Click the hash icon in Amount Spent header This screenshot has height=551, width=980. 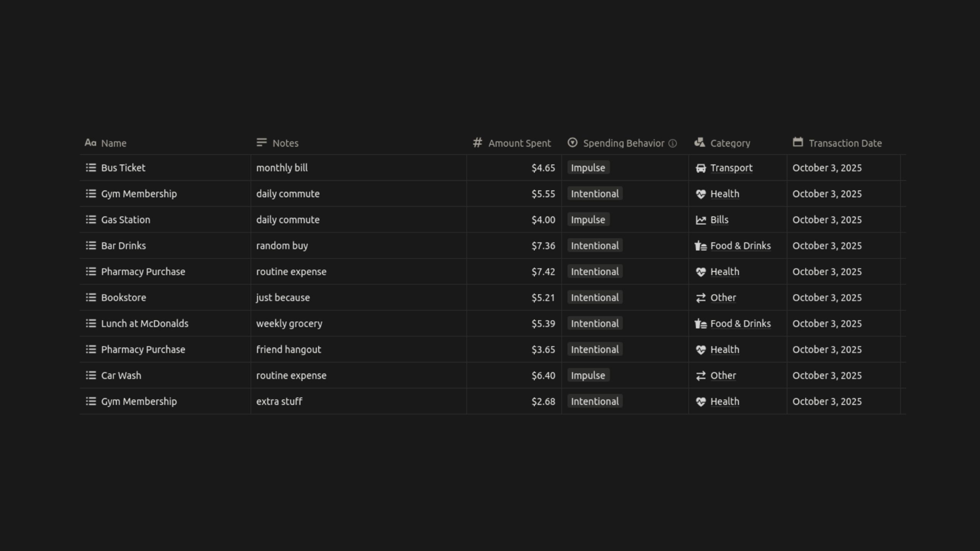point(477,143)
